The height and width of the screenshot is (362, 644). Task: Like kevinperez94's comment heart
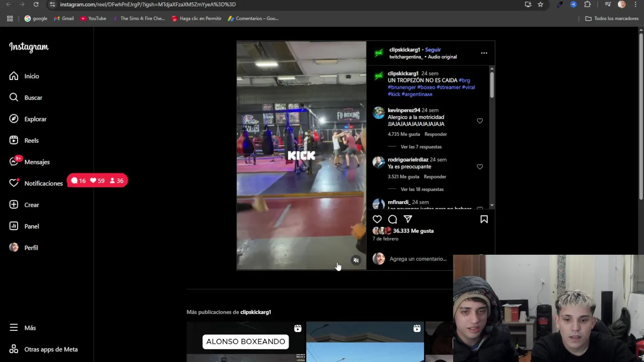click(479, 121)
